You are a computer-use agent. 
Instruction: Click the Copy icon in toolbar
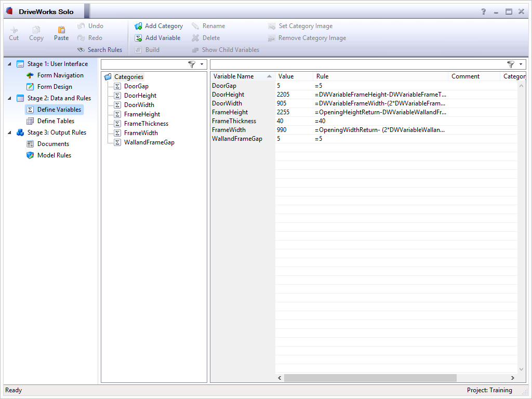(36, 30)
